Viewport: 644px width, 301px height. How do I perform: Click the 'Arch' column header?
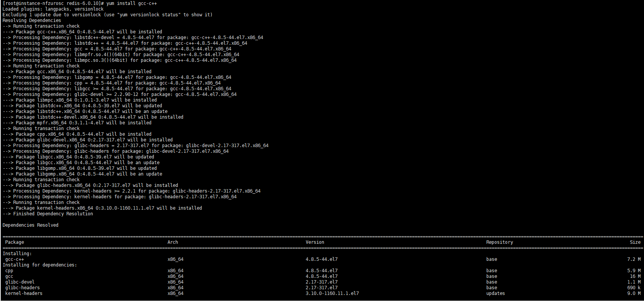pos(173,242)
